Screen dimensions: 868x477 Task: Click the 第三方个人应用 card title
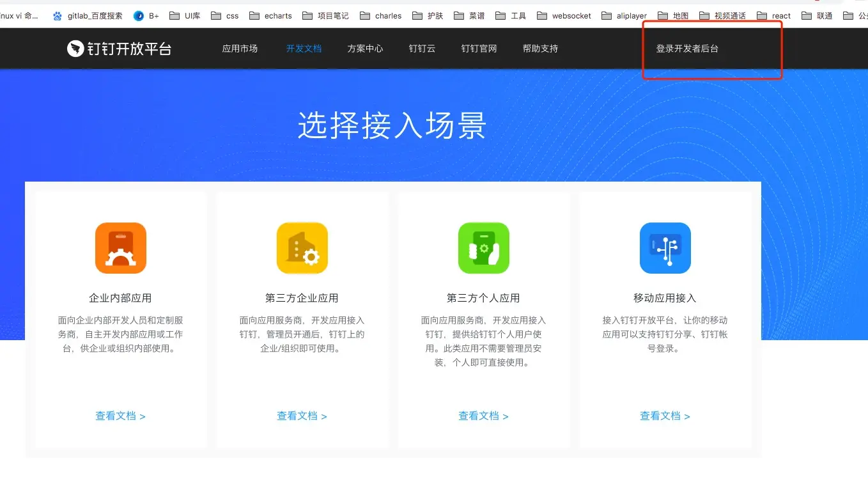point(483,298)
